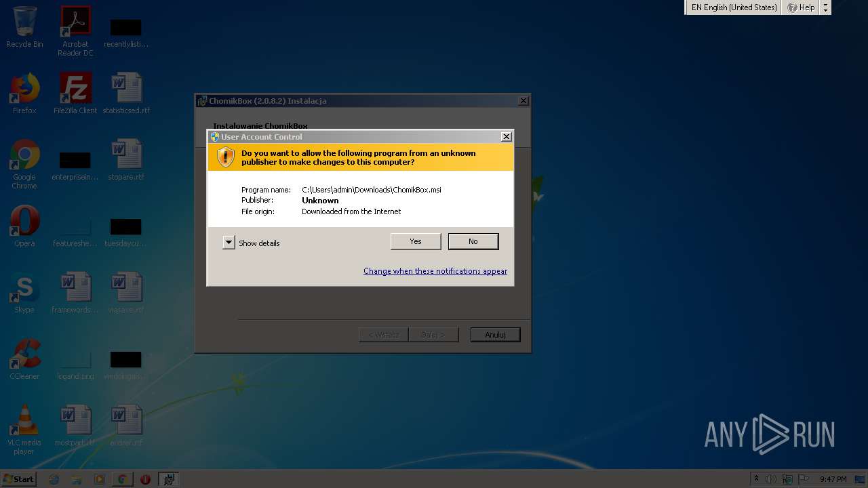Open Chrome taskbar icon
This screenshot has height=488, width=868.
coord(122,479)
